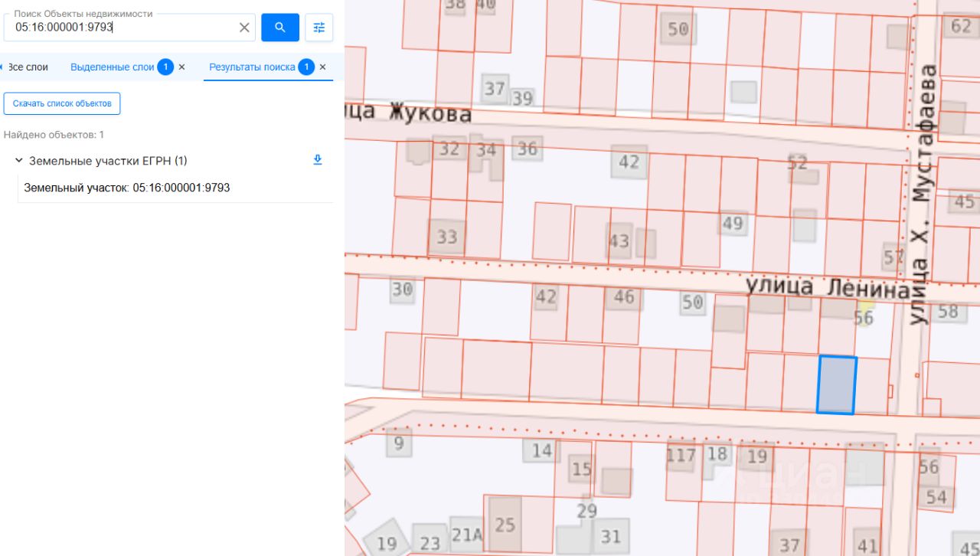Click building number 42 on улица Жукова
This screenshot has height=556, width=980.
click(629, 162)
